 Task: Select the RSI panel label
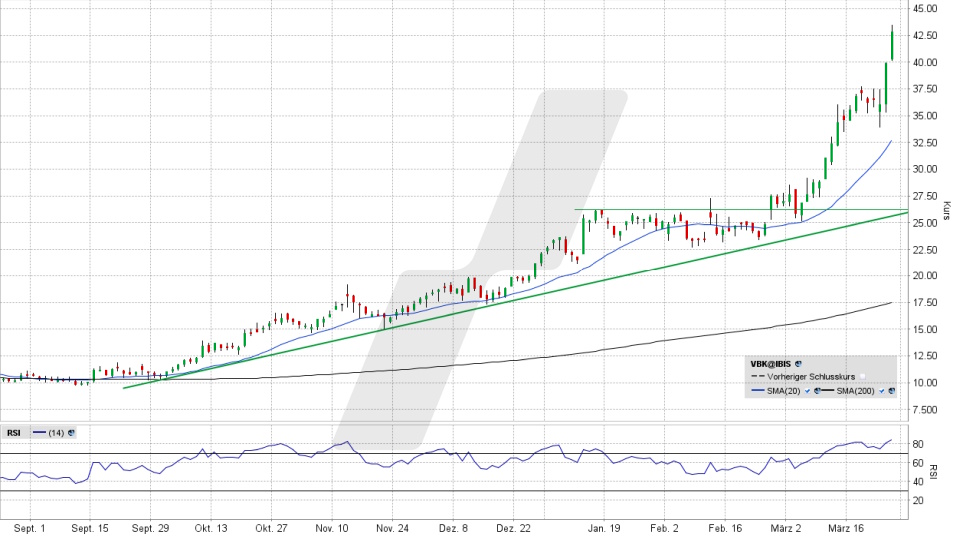click(x=14, y=432)
